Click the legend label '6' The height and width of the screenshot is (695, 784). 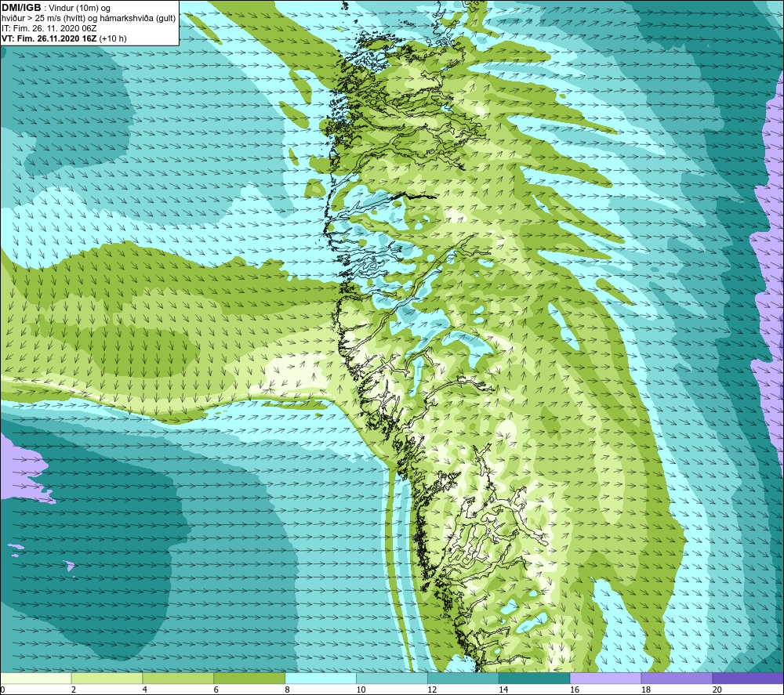216,690
